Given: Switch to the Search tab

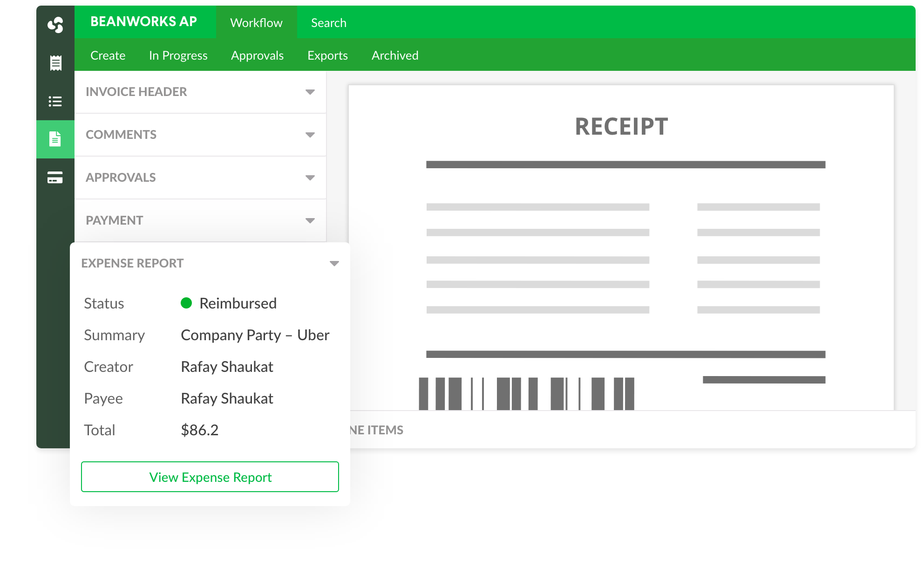Looking at the screenshot, I should (328, 22).
